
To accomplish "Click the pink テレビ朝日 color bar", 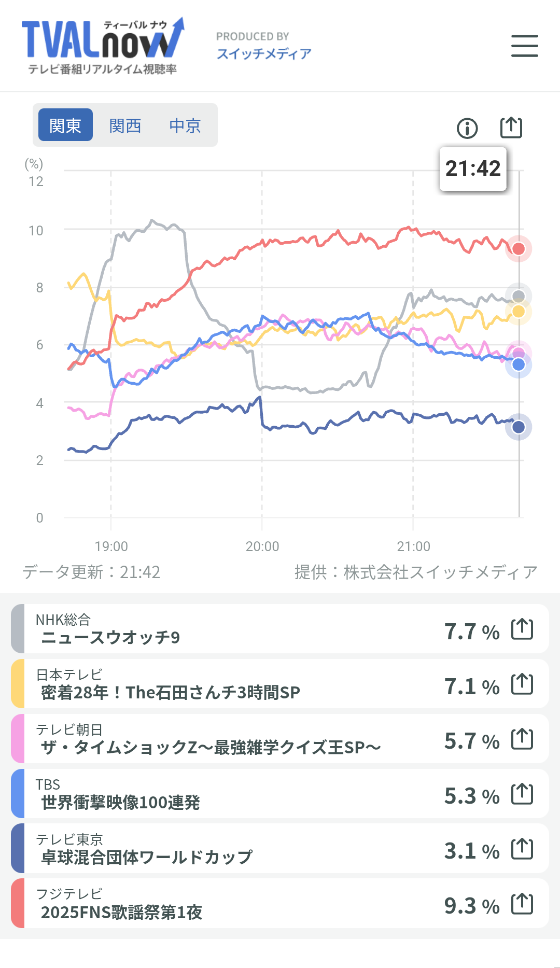I will 18,739.
